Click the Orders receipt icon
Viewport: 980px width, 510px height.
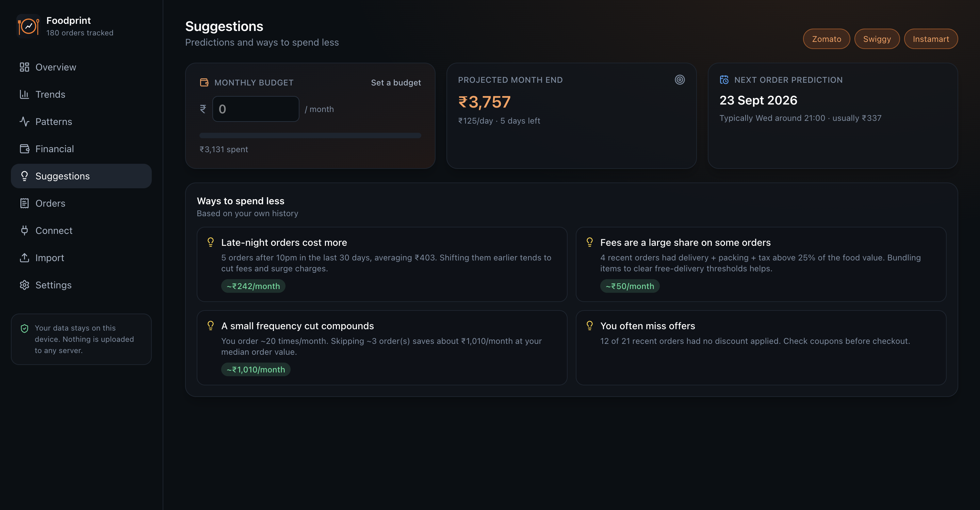pyautogui.click(x=24, y=203)
